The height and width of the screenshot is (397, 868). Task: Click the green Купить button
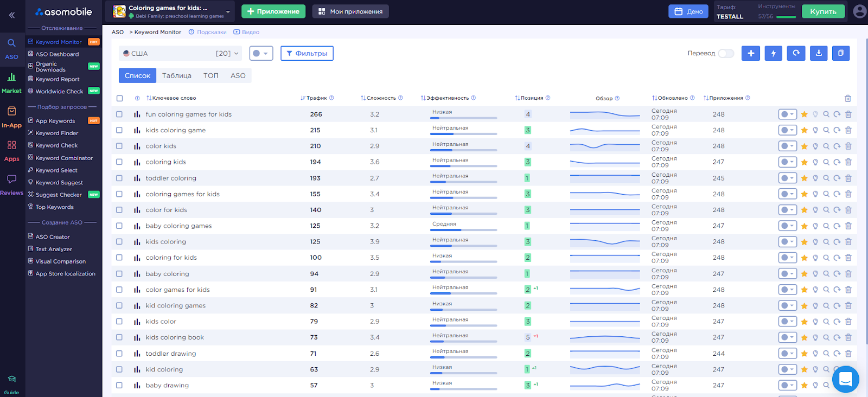[x=823, y=11]
